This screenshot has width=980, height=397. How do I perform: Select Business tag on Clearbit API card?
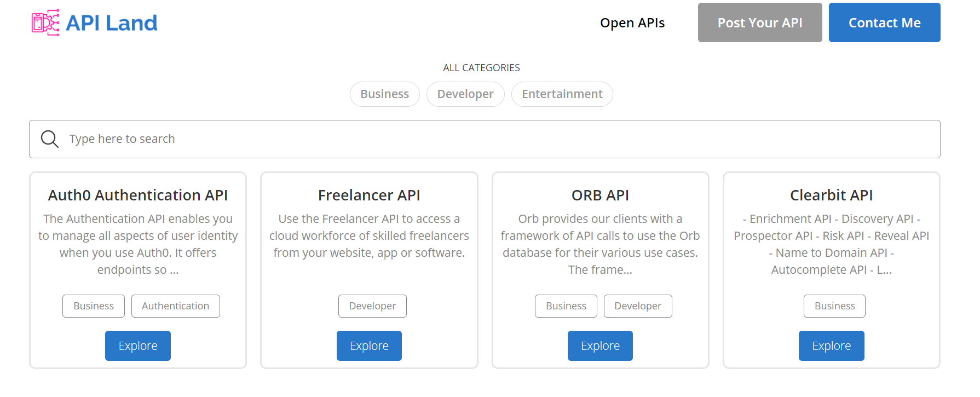[x=834, y=306]
